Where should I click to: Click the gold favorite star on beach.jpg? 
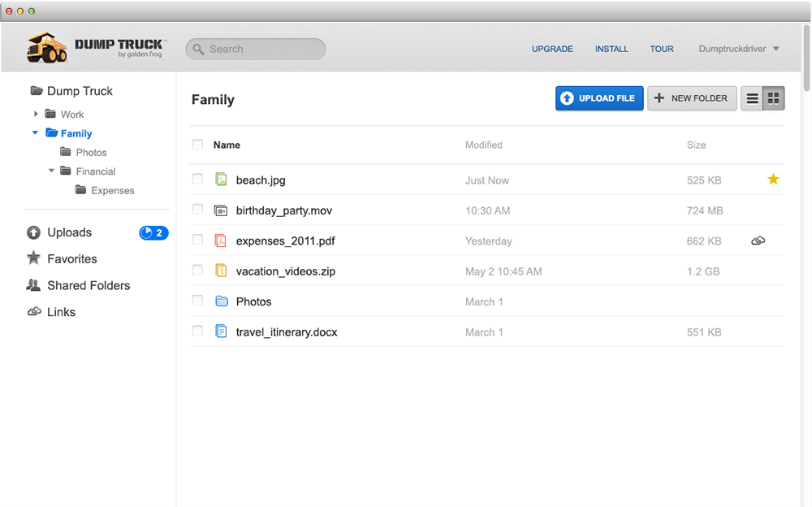point(773,180)
